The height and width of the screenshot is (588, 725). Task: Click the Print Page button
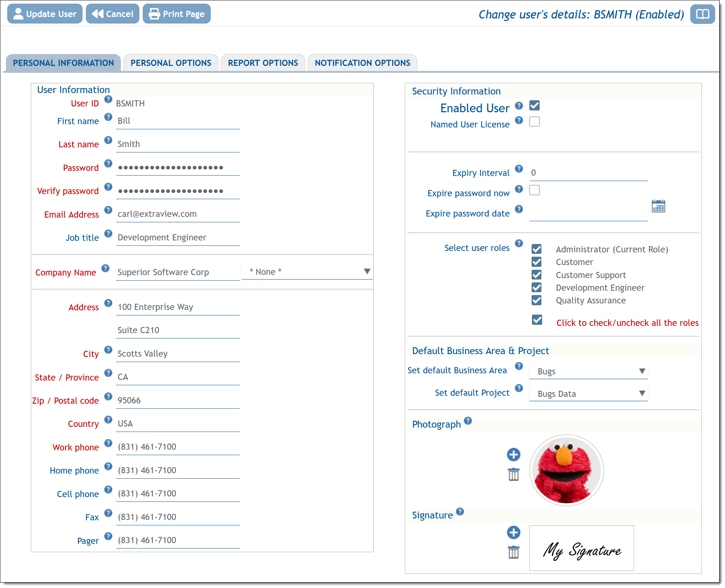pyautogui.click(x=177, y=14)
